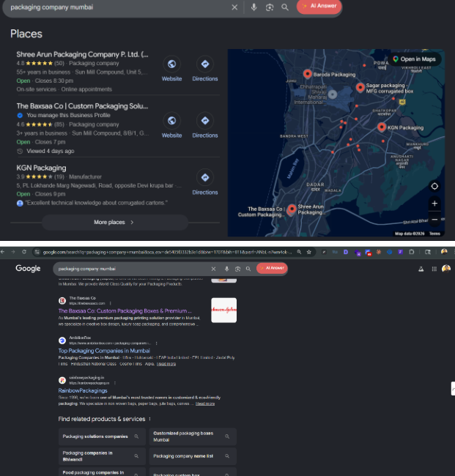Open browser profile avatar in toolbar
The width and height of the screenshot is (455, 476).
pos(444,252)
